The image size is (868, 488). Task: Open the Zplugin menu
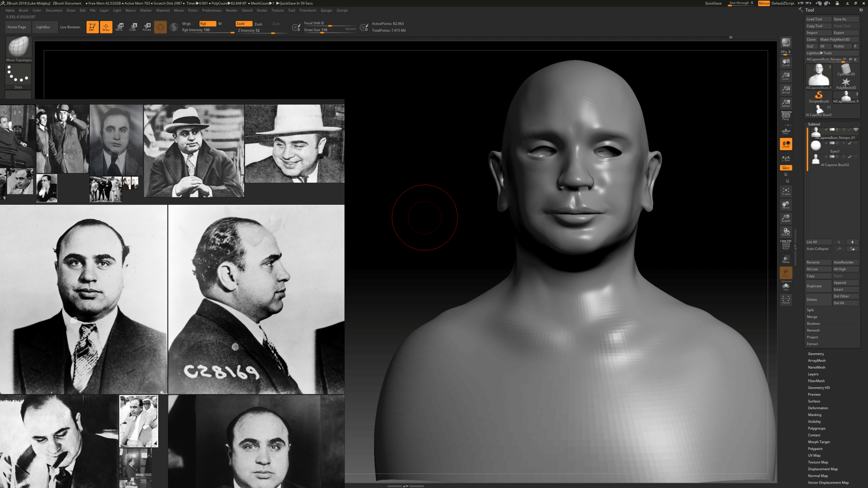point(326,10)
